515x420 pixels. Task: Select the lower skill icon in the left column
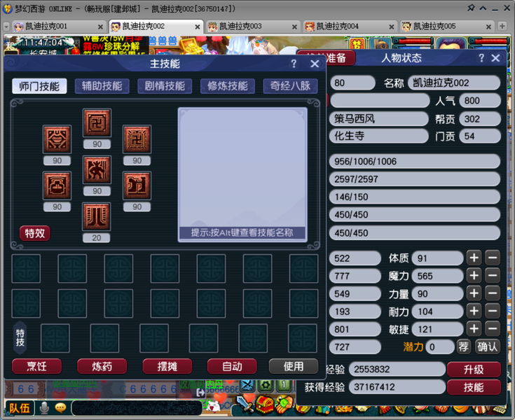[x=57, y=185]
